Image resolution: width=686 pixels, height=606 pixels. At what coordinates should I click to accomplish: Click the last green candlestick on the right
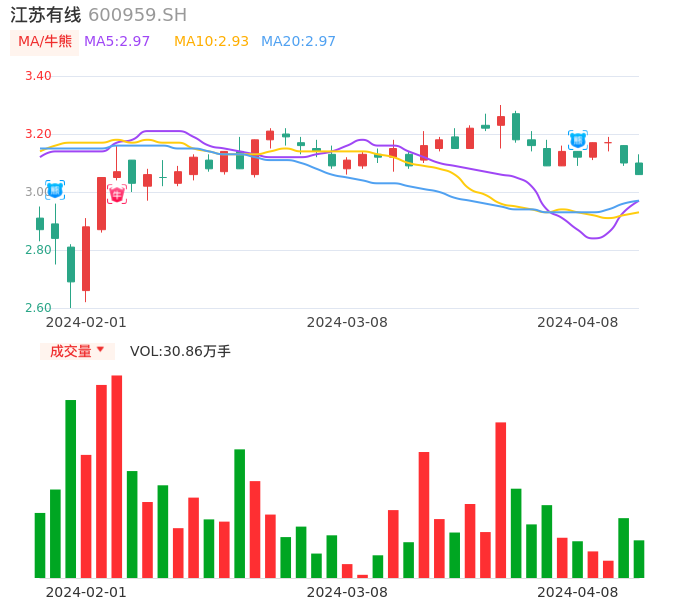[x=639, y=168]
